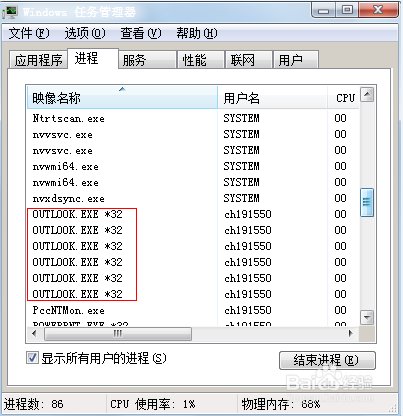Open the 性能 tab
This screenshot has height=416, width=403.
tap(200, 60)
